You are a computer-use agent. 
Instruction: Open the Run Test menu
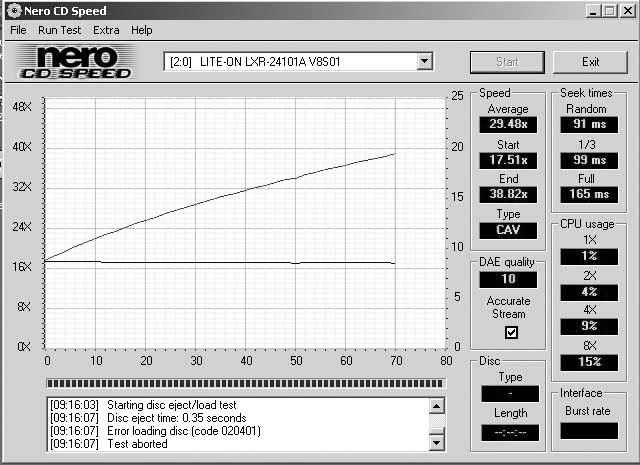pos(59,30)
